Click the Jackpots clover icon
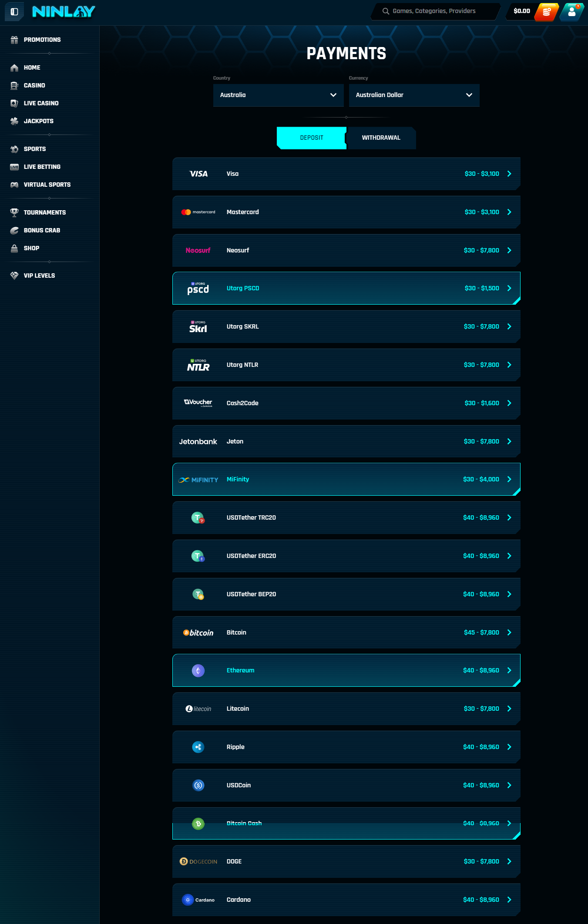The image size is (588, 924). point(14,121)
